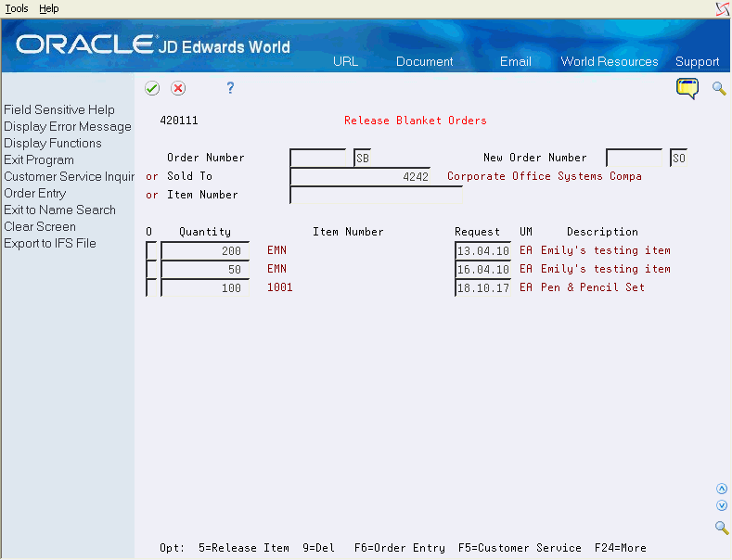
Task: Choose Exit to Name Search
Action: click(x=59, y=210)
